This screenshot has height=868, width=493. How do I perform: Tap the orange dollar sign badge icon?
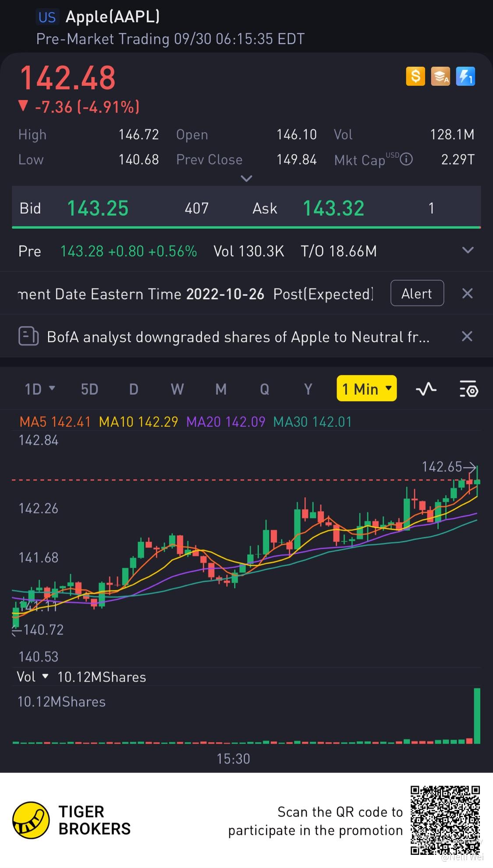pos(415,76)
